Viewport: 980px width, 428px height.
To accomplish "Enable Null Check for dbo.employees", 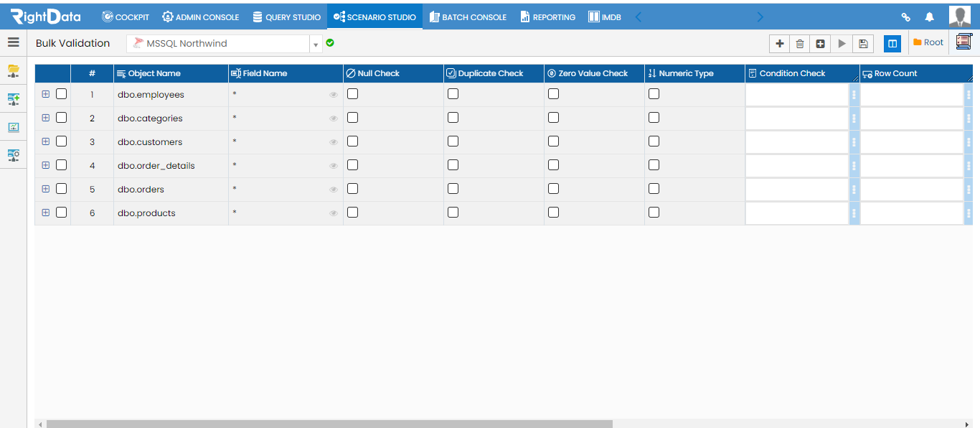I will tap(352, 93).
